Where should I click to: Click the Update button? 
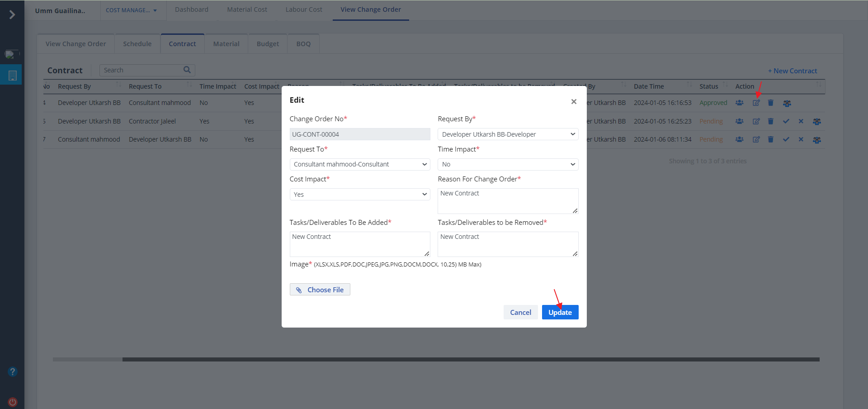click(560, 312)
